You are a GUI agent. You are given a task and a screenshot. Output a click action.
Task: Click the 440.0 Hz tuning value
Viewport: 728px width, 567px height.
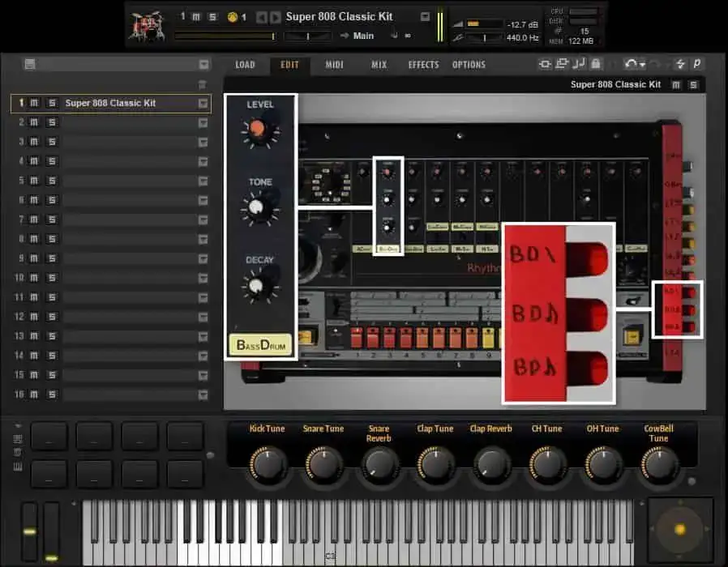point(522,37)
